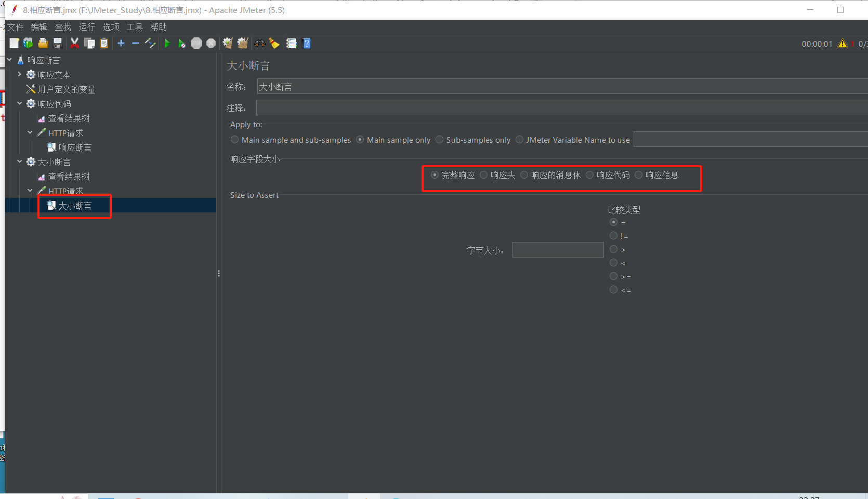Collapse HTTP请求 under 响应代码
Viewport: 868px width, 499px height.
30,132
